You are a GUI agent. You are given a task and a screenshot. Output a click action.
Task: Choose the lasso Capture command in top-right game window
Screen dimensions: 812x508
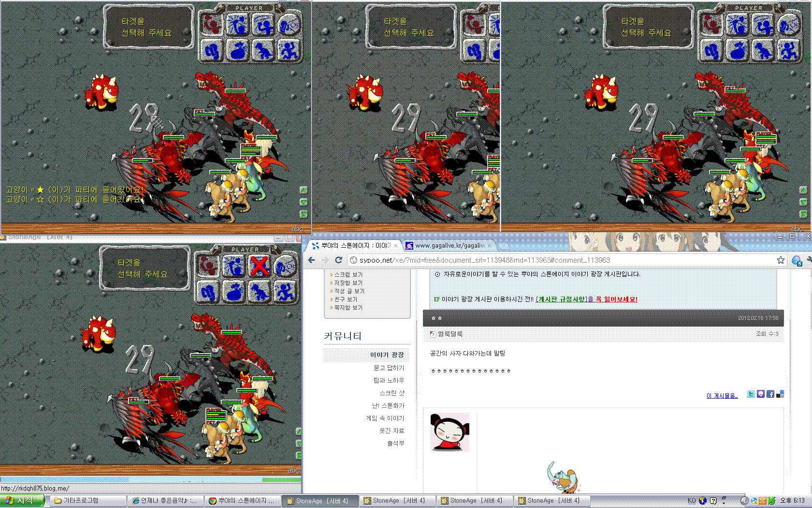pyautogui.click(x=763, y=24)
